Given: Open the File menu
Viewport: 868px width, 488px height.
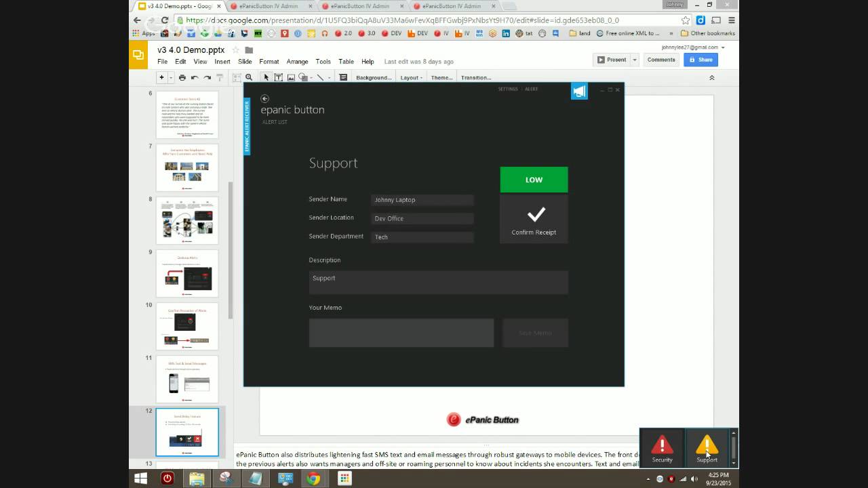Looking at the screenshot, I should [x=163, y=62].
